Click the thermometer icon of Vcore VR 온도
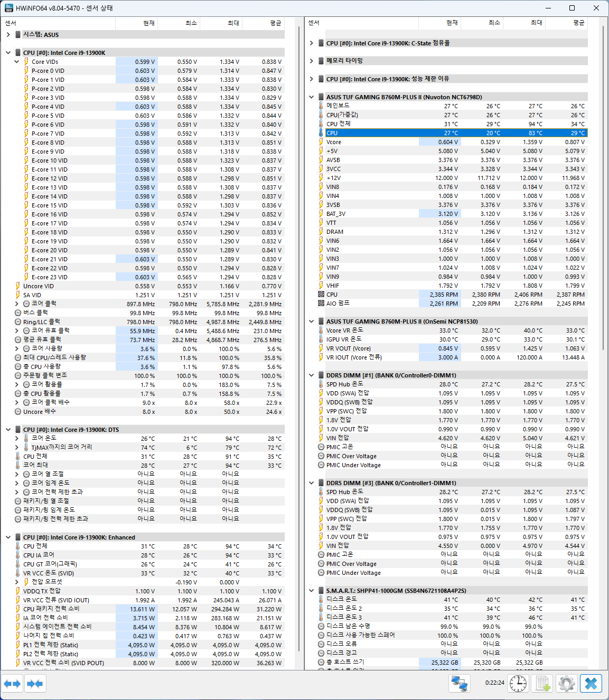The height and width of the screenshot is (700, 609). (321, 330)
